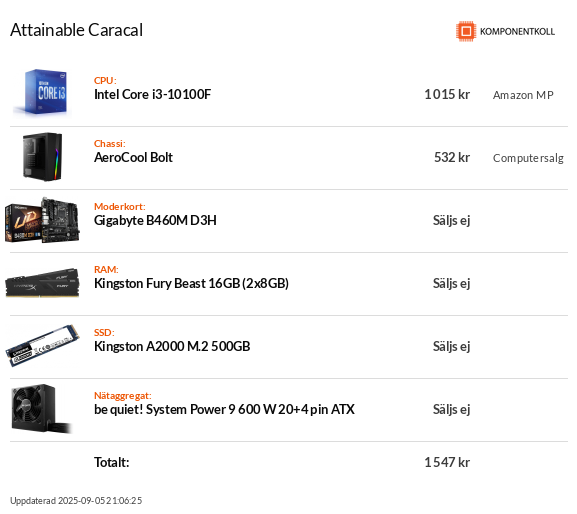577x514 pixels.
Task: Click the 1 547 kr total price
Action: point(447,462)
